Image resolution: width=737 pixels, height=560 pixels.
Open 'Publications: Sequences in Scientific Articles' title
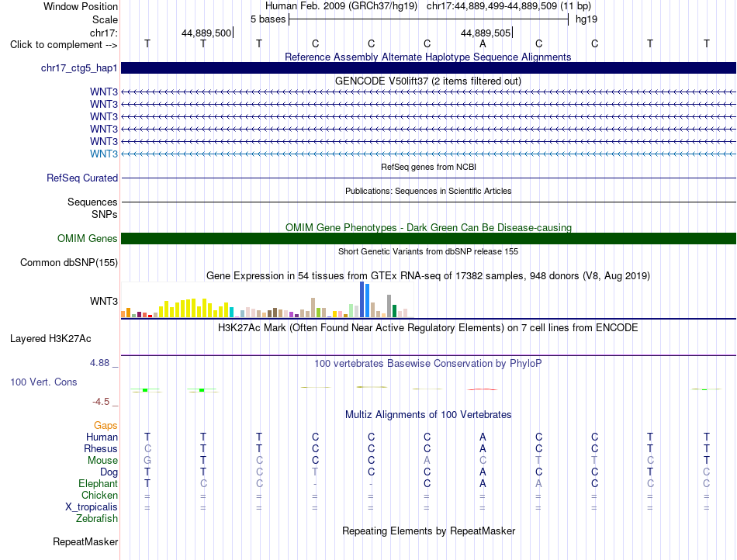tap(428, 191)
